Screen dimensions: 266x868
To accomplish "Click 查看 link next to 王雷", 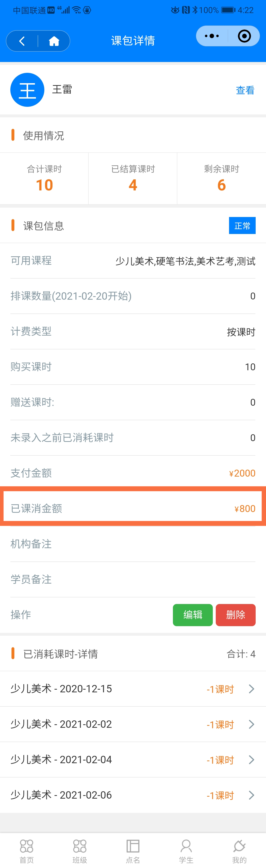I will (x=245, y=90).
